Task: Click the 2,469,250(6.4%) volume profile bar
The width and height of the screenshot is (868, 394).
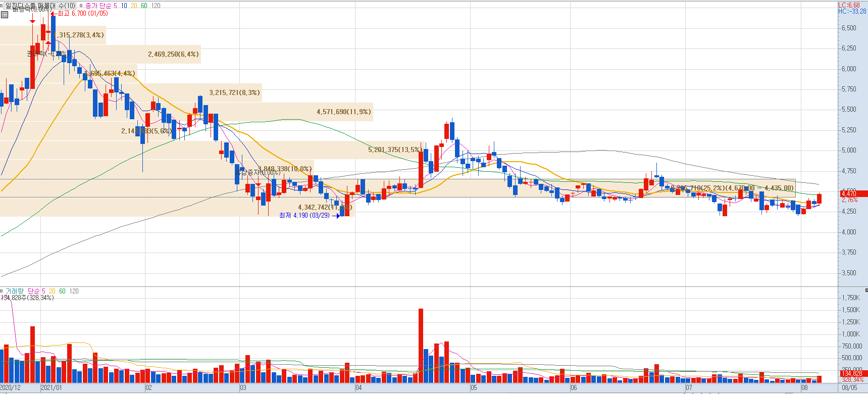Action: coord(100,54)
